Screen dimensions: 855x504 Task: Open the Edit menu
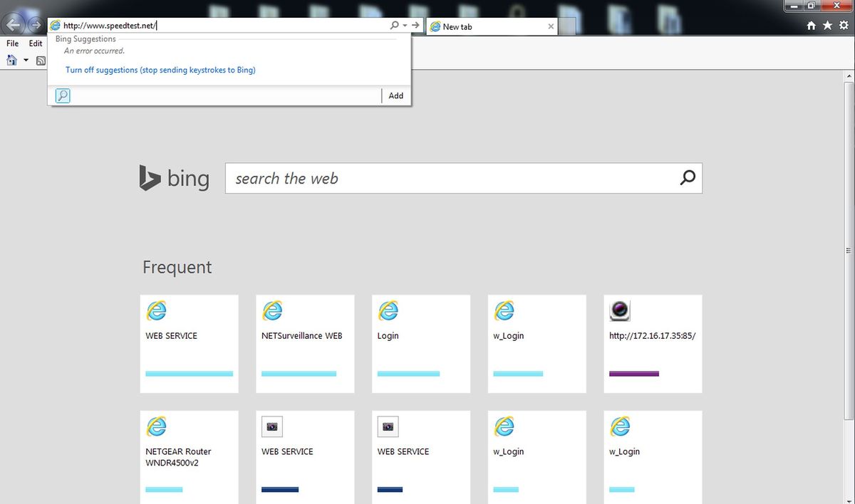[36, 43]
